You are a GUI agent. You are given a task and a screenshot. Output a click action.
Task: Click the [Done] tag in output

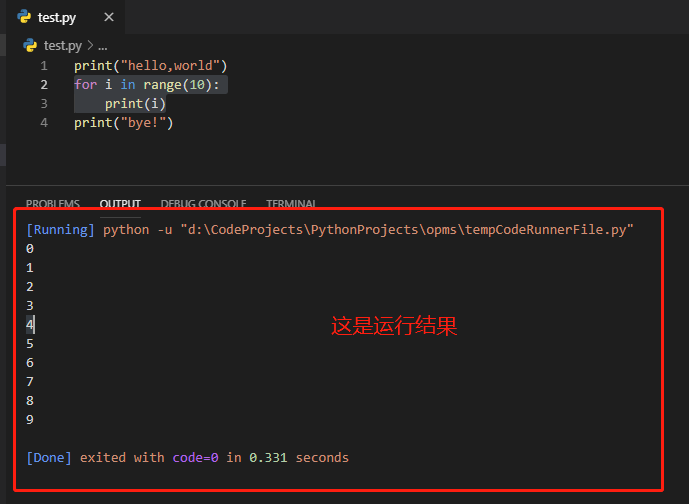click(49, 458)
